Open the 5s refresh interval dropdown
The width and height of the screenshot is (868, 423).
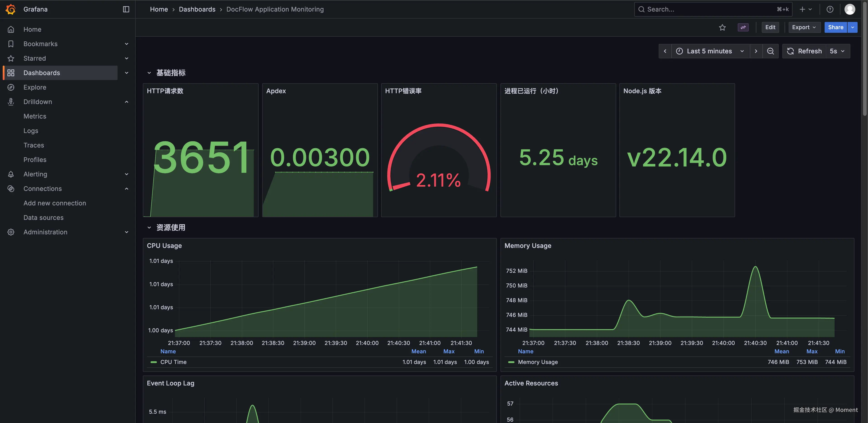(x=837, y=51)
